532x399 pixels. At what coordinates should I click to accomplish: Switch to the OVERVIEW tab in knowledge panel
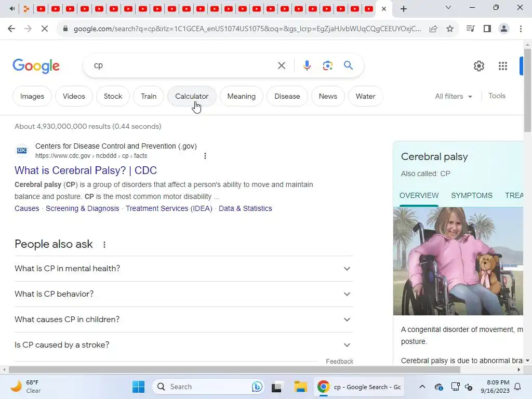coord(419,195)
